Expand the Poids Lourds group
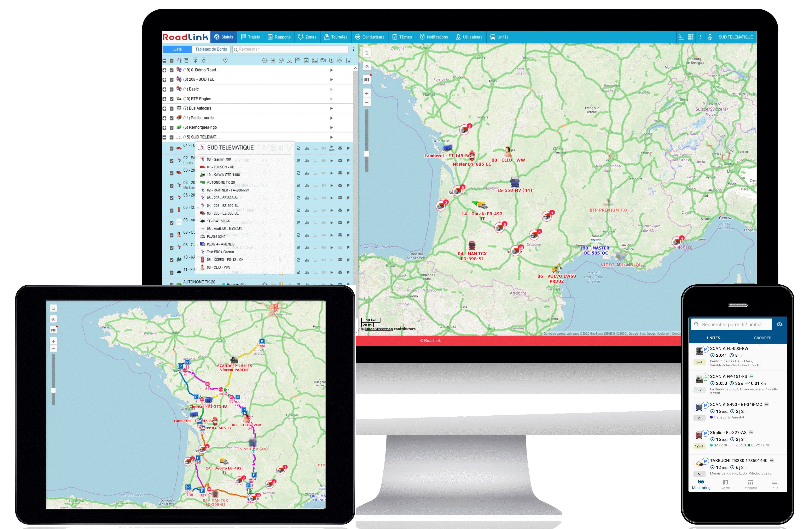This screenshot has height=529, width=812. [164, 118]
